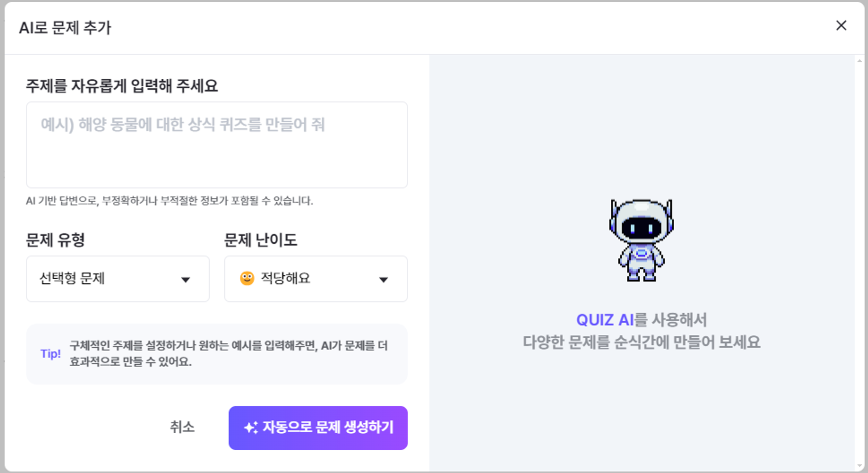Open the 적당해요 difficulty dropdown
The width and height of the screenshot is (868, 473).
click(315, 279)
